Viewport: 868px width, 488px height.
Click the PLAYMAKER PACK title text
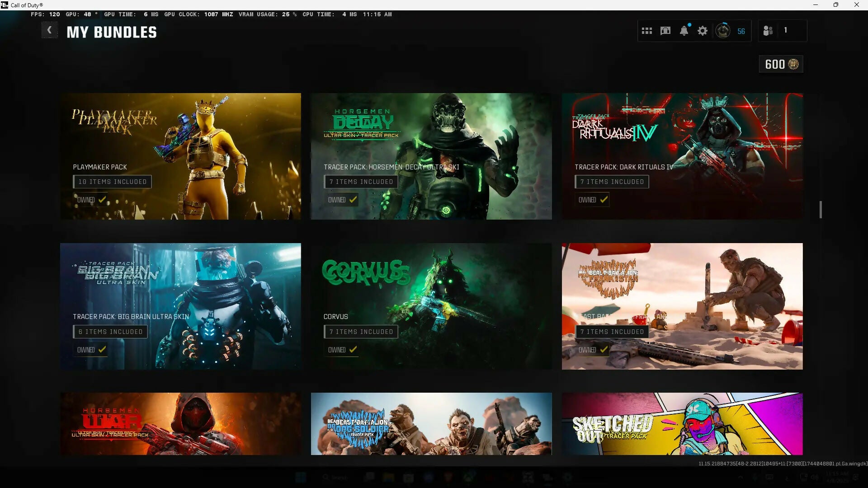click(100, 167)
